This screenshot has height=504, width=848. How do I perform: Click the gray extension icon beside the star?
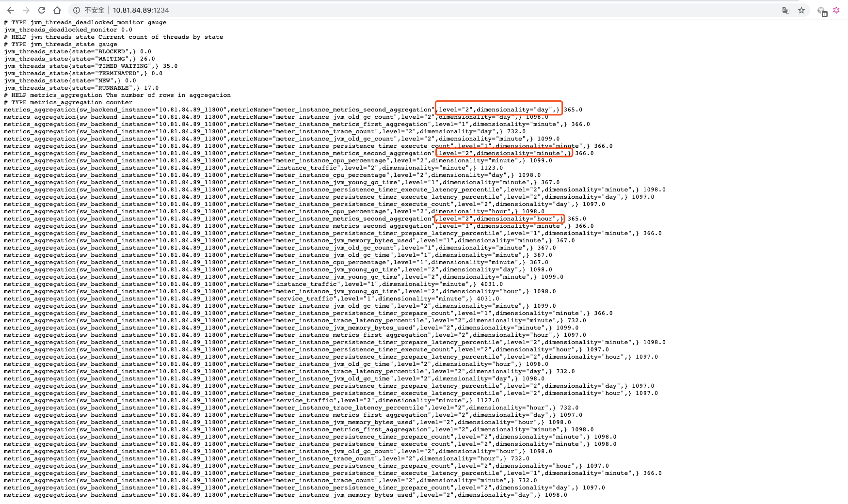[x=822, y=11]
